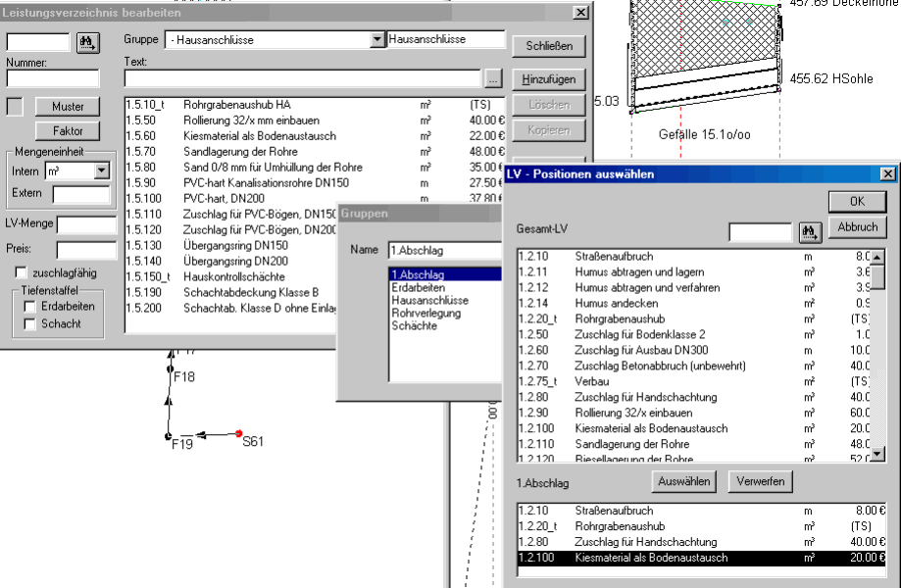
Task: Check the Erdarbeiten Tiefenstaffel option
Action: 29,306
